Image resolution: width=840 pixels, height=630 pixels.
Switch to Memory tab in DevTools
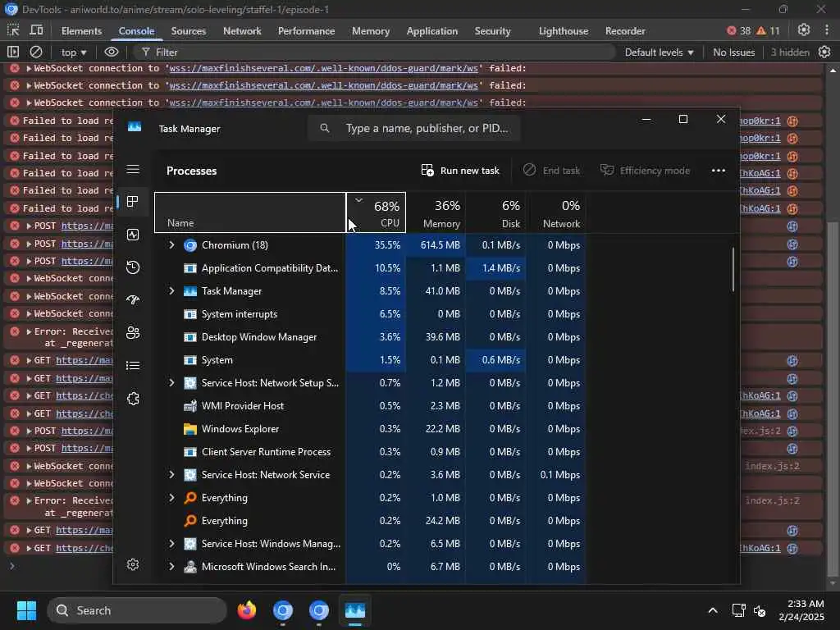(371, 31)
